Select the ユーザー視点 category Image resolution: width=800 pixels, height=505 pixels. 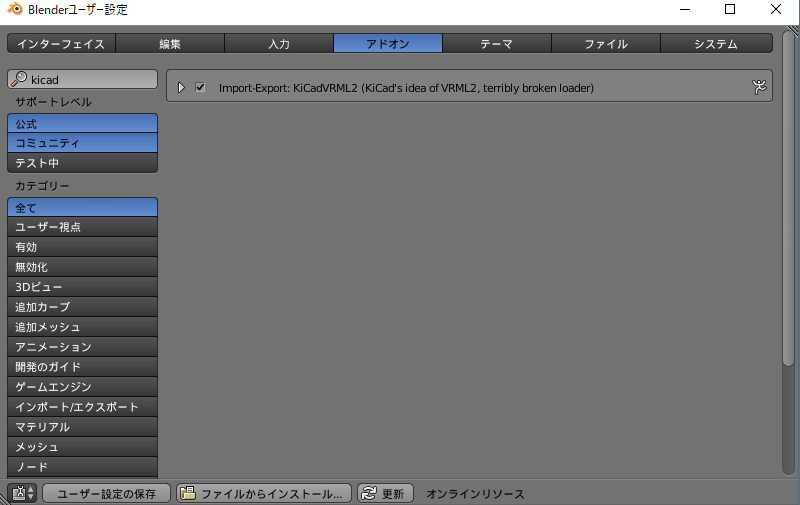tap(82, 227)
